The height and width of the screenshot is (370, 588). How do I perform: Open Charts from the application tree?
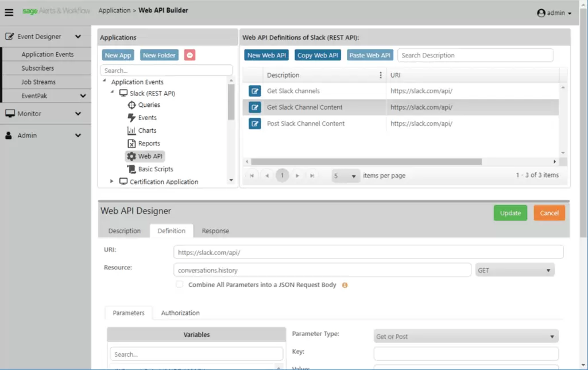click(x=132, y=130)
